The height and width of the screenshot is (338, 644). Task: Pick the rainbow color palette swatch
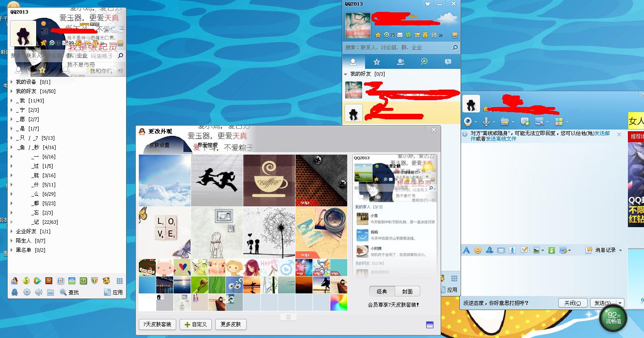click(339, 302)
